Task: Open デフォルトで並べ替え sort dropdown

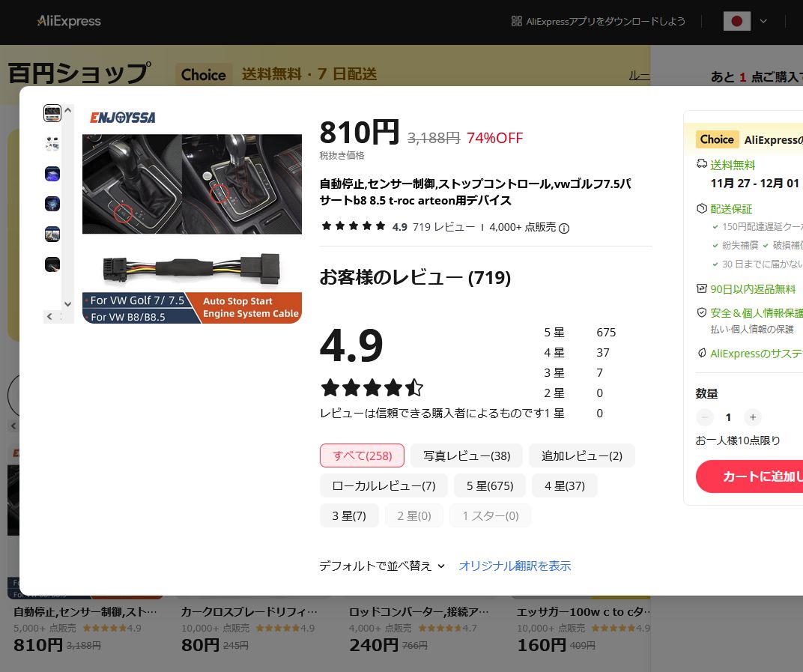Action: pyautogui.click(x=382, y=566)
